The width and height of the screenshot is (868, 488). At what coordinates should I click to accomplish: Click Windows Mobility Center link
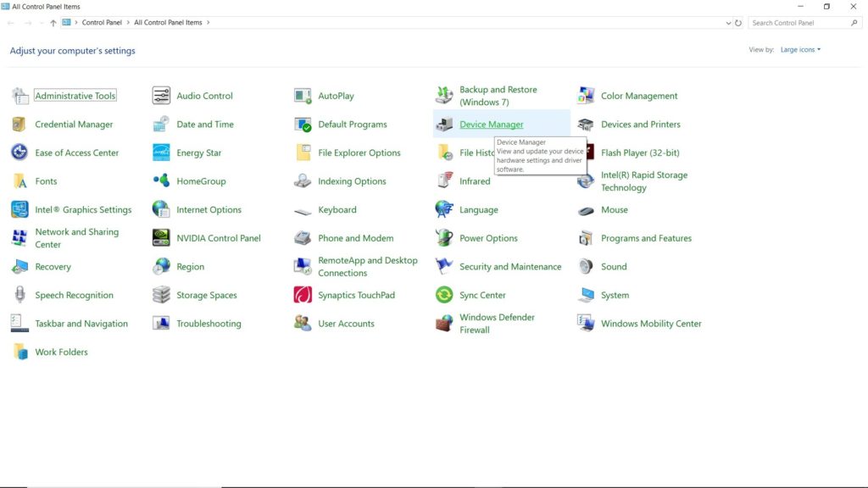coord(651,324)
